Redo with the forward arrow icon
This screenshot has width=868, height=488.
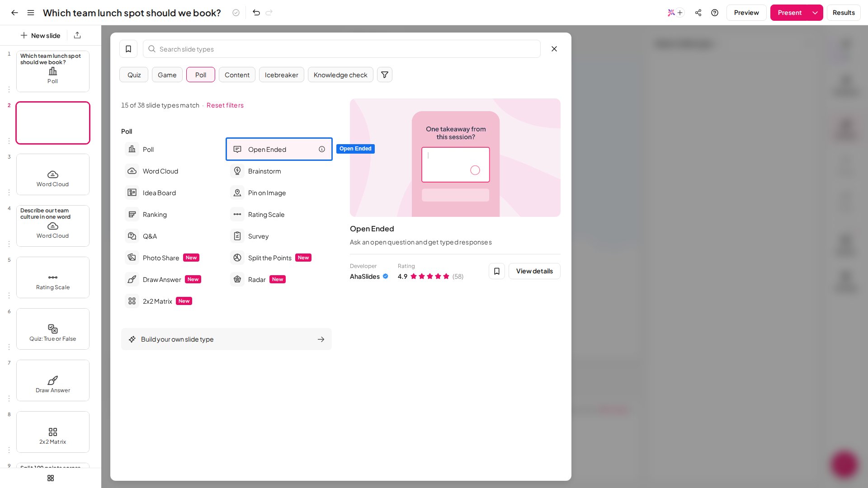(x=269, y=13)
